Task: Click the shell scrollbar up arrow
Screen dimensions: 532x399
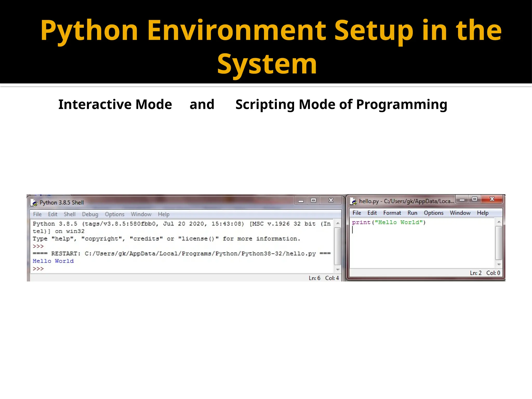Action: click(338, 223)
